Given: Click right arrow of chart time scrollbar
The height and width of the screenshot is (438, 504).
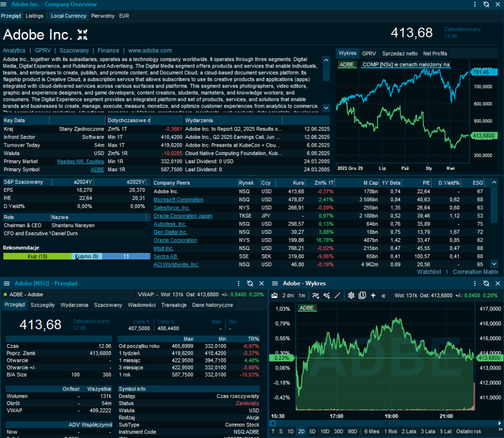Looking at the screenshot, I should coord(499,423).
